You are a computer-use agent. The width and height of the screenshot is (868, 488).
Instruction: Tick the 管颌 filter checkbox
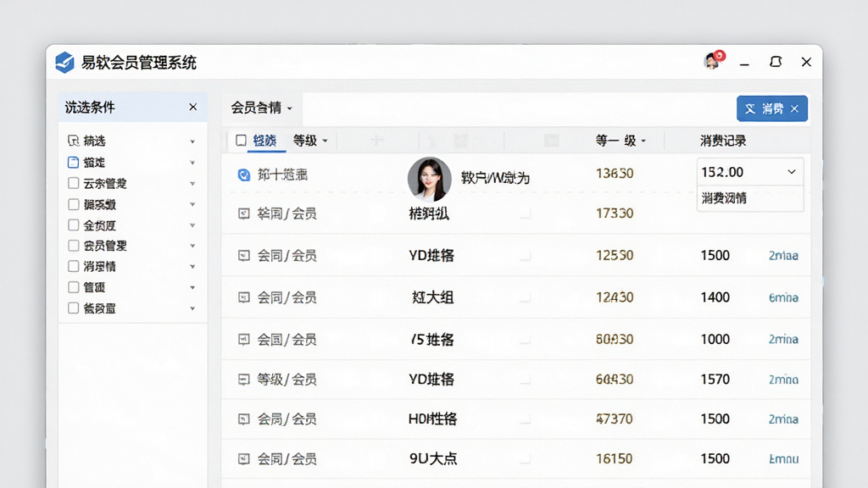73,287
